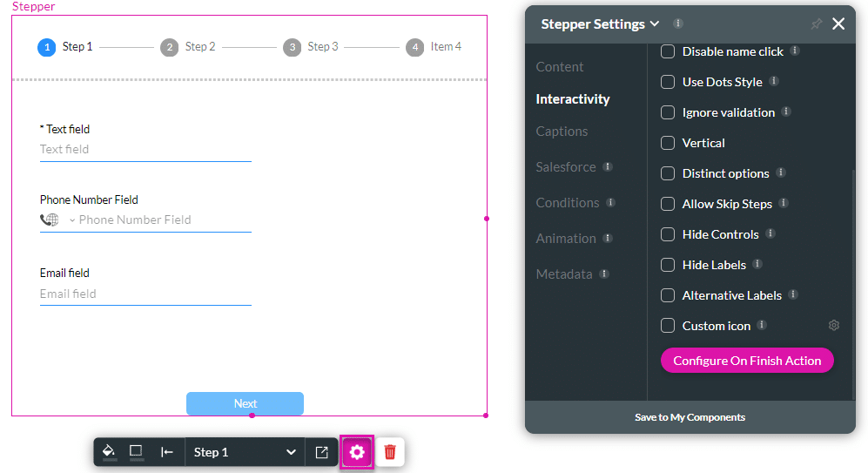Click the border style icon in toolbar
868x473 pixels.
tap(136, 452)
